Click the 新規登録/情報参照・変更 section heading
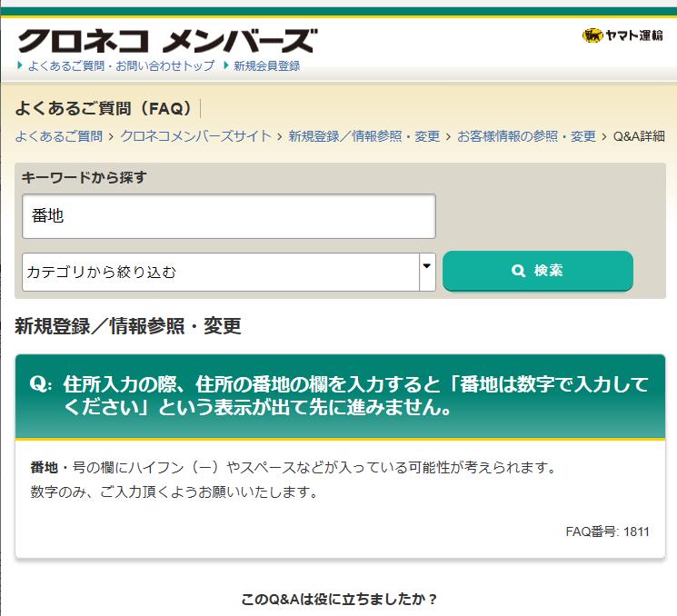 click(x=128, y=326)
